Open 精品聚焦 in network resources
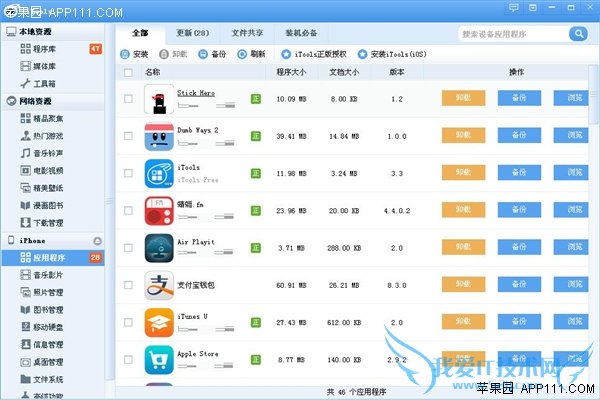 point(52,118)
